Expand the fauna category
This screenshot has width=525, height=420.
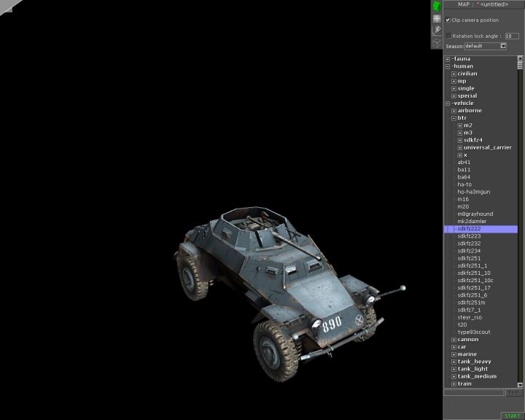click(x=448, y=59)
